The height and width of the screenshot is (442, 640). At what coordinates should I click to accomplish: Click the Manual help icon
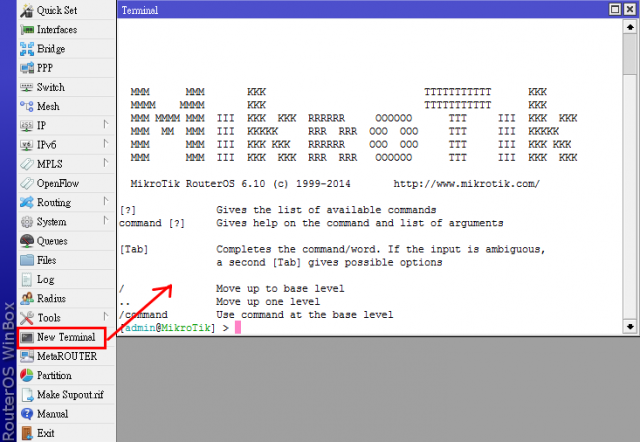click(x=27, y=414)
